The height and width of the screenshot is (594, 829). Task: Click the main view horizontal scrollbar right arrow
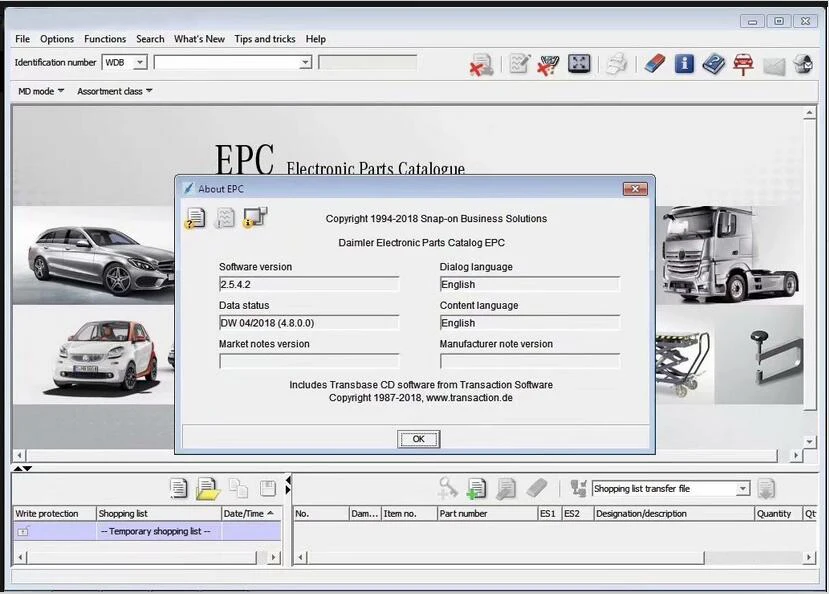point(796,455)
